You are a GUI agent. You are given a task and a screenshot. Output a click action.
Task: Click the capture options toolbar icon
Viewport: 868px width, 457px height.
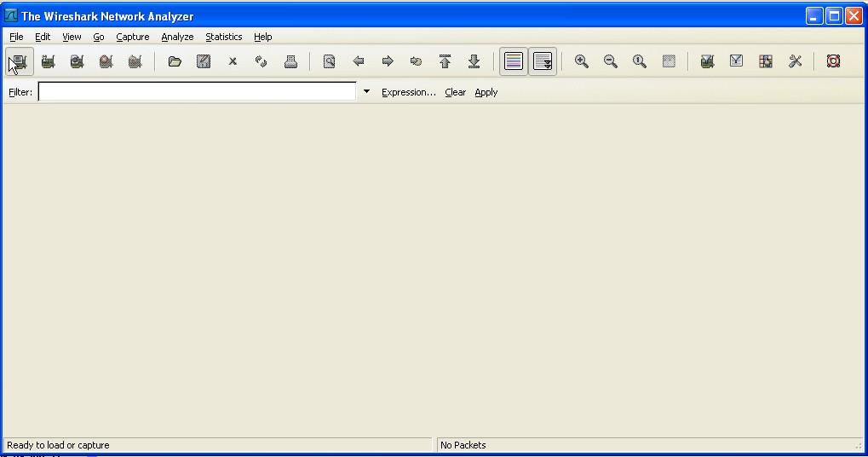click(49, 61)
